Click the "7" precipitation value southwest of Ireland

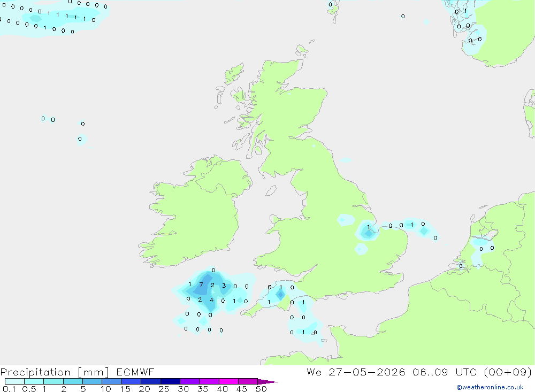[201, 285]
